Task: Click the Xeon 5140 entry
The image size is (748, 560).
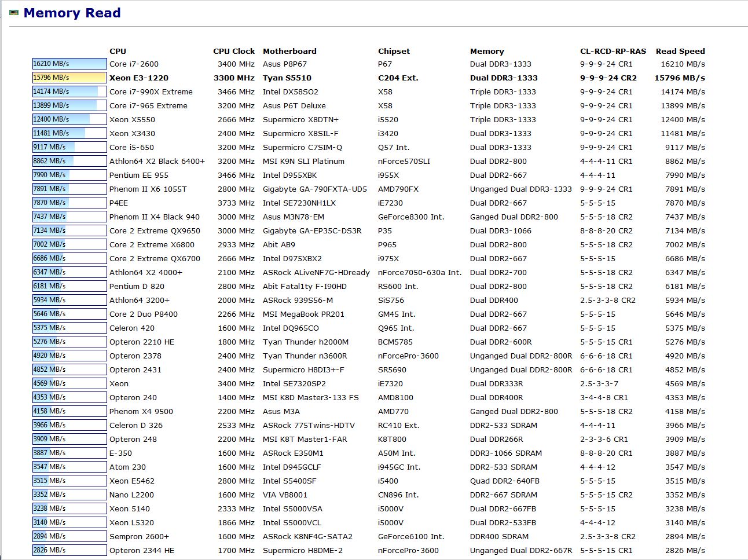Action: pyautogui.click(x=130, y=509)
